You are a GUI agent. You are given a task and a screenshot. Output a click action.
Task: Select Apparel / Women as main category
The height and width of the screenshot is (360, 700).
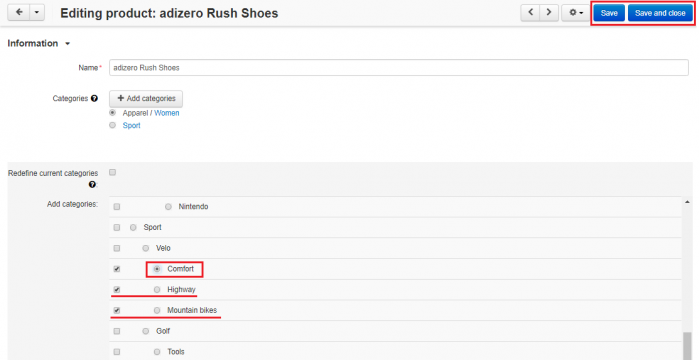click(x=112, y=113)
